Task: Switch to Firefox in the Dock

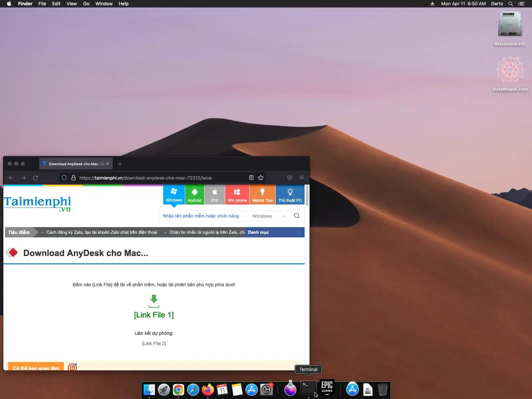Action: [x=208, y=390]
